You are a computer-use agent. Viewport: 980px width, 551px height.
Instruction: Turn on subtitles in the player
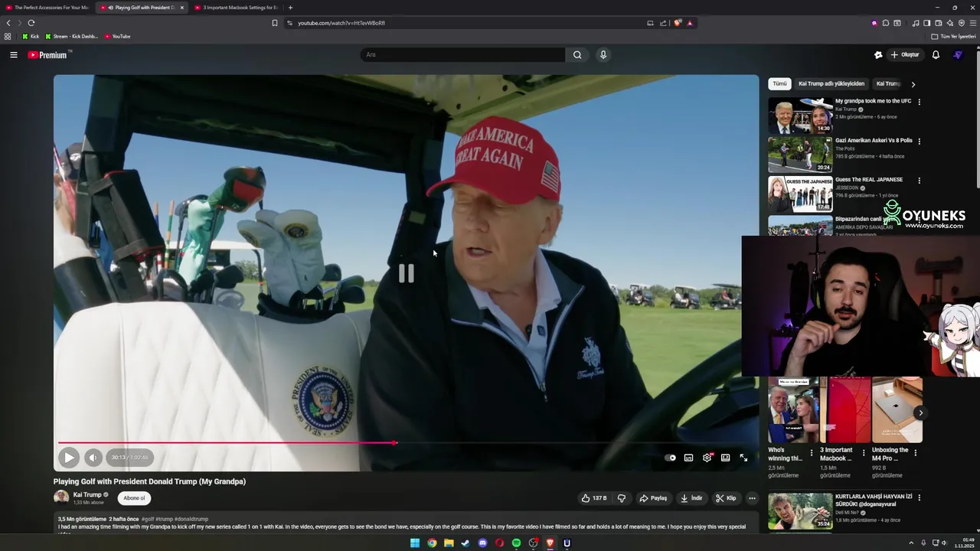[688, 458]
